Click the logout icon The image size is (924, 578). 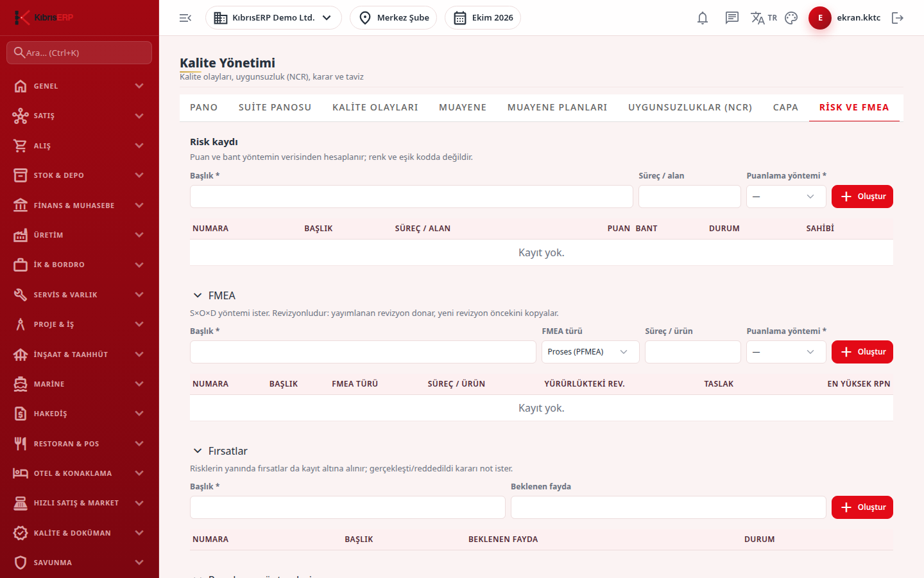898,18
